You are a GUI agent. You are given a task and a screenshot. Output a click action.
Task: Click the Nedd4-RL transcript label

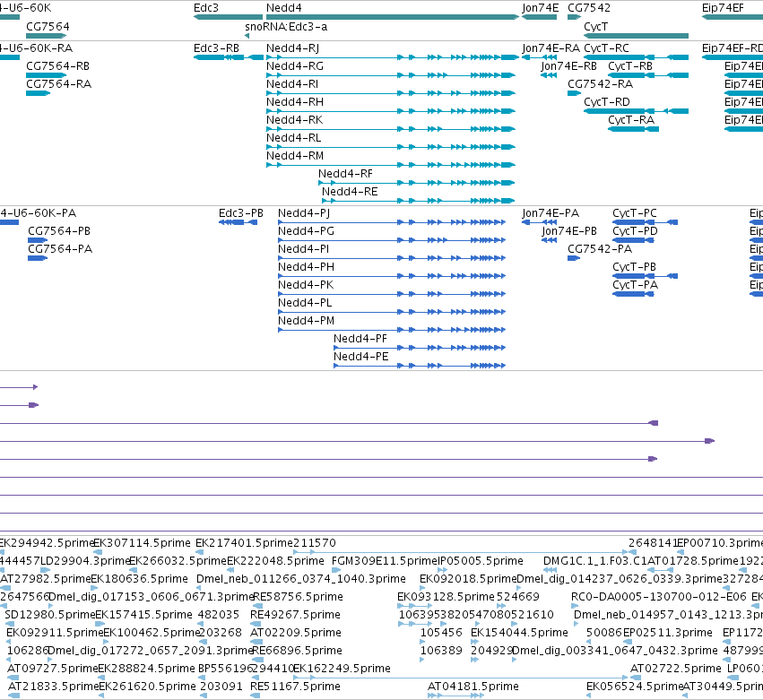point(293,138)
